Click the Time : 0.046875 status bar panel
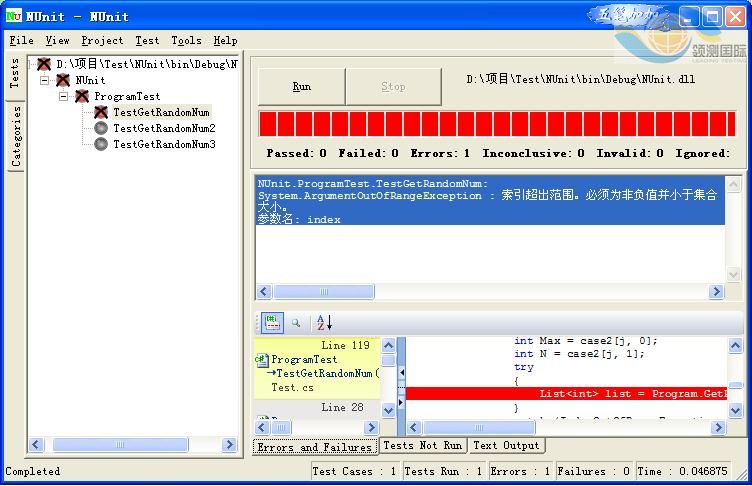 pos(682,471)
